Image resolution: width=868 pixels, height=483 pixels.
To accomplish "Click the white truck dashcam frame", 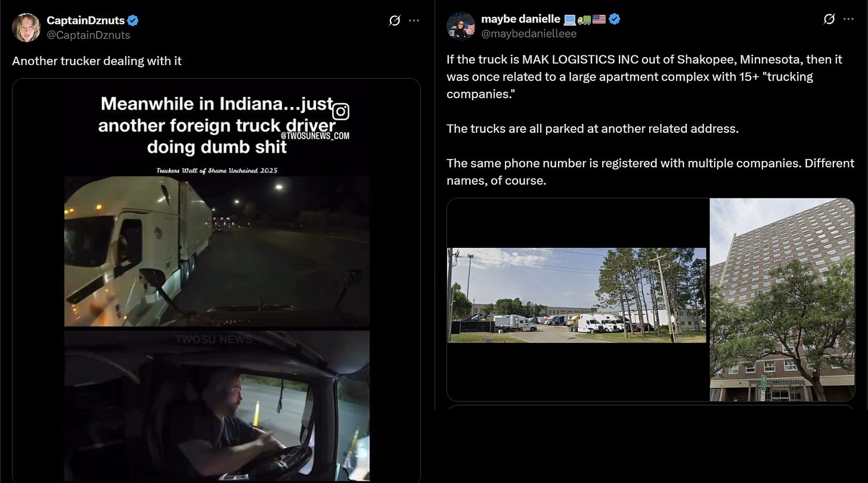I will tap(217, 251).
